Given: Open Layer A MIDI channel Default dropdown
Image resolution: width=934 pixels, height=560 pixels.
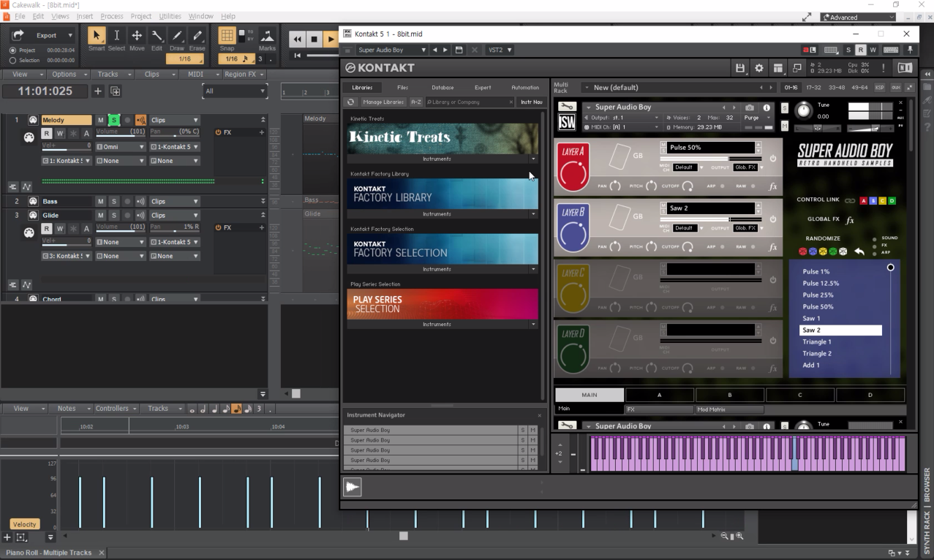Looking at the screenshot, I should (687, 167).
